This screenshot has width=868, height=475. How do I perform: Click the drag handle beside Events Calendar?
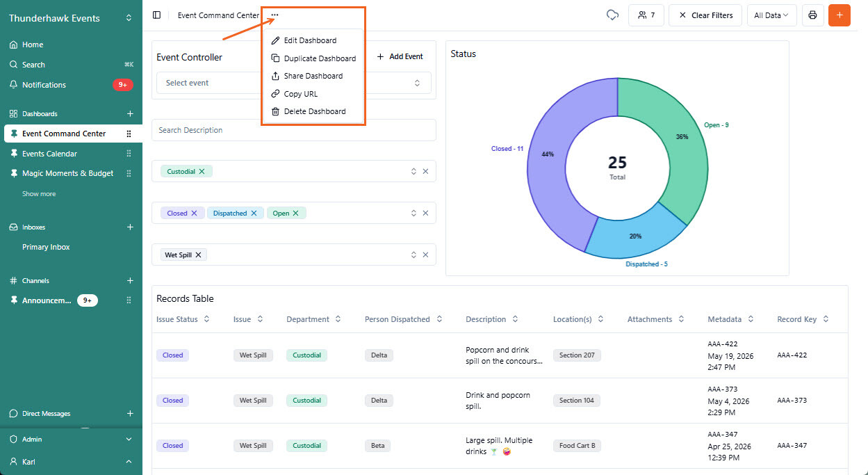tap(129, 154)
